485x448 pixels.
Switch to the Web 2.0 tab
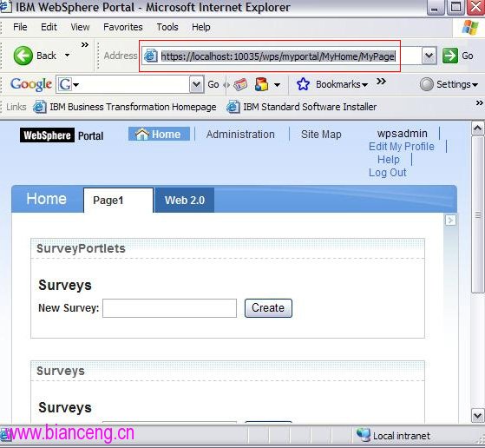tap(184, 201)
